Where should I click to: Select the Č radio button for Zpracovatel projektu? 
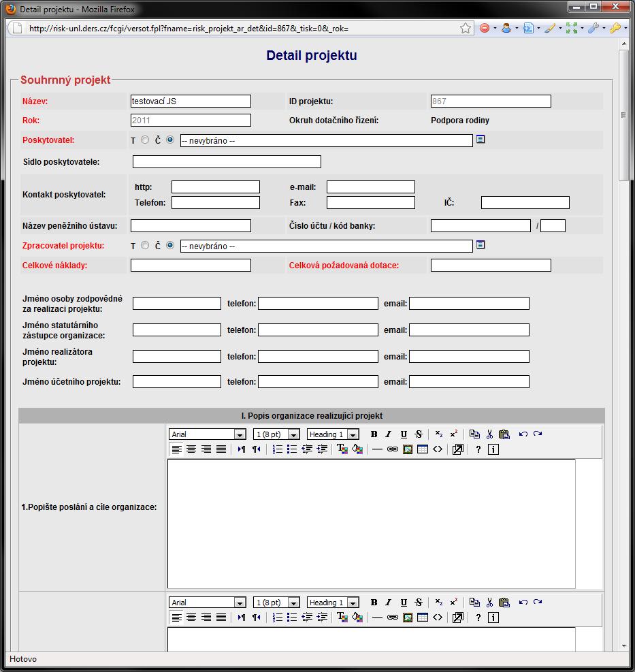(170, 245)
